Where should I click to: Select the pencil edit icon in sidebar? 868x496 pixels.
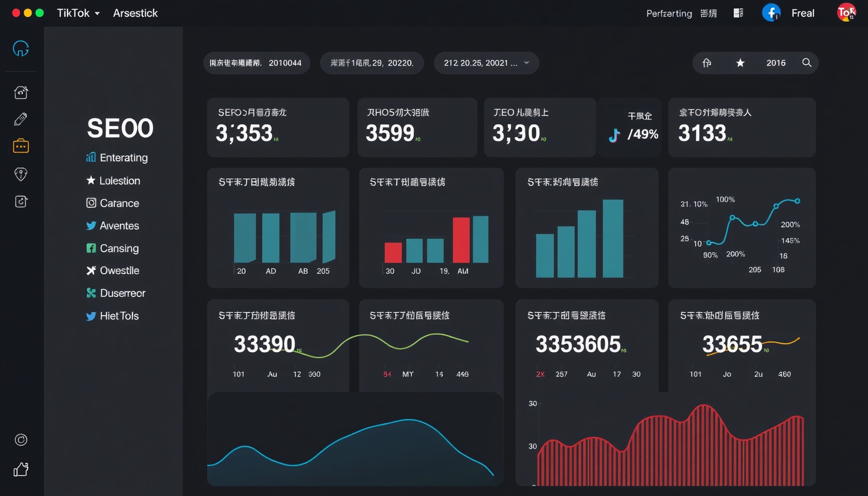pyautogui.click(x=21, y=119)
